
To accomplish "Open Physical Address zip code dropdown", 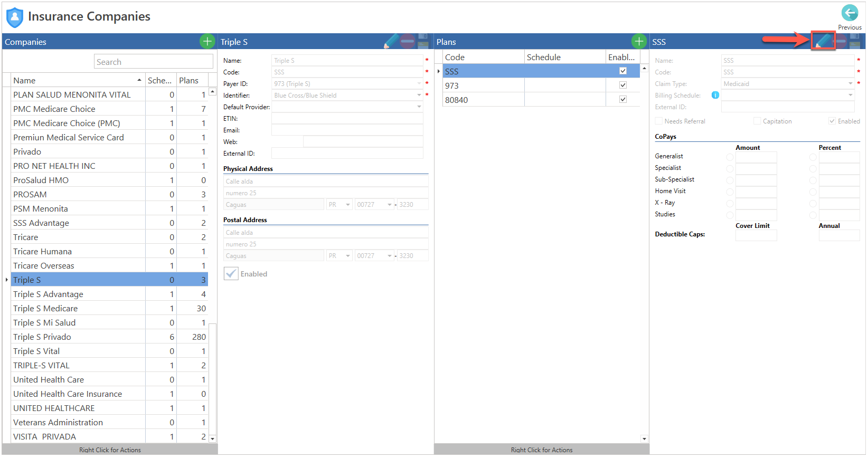I will [x=390, y=205].
